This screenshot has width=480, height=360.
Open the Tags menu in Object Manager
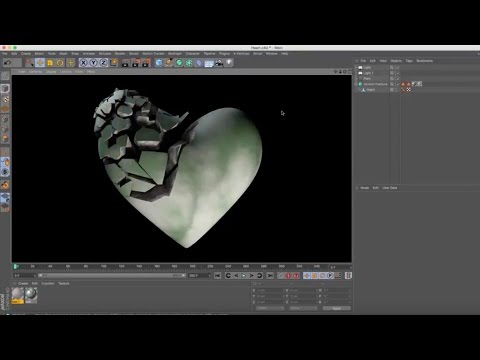pos(409,61)
